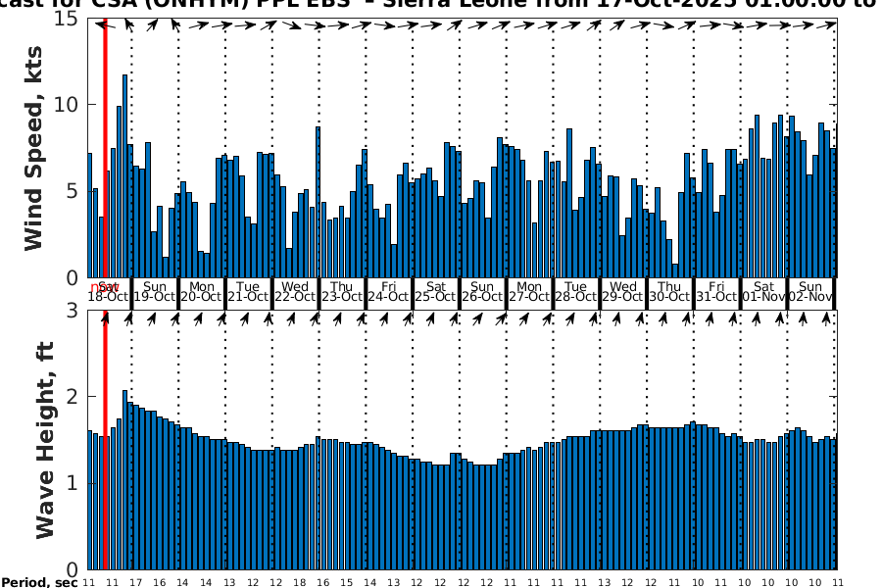Select the tallest wave height bar above 2 ft
Viewport: 882px width, 588px height.
point(124,479)
